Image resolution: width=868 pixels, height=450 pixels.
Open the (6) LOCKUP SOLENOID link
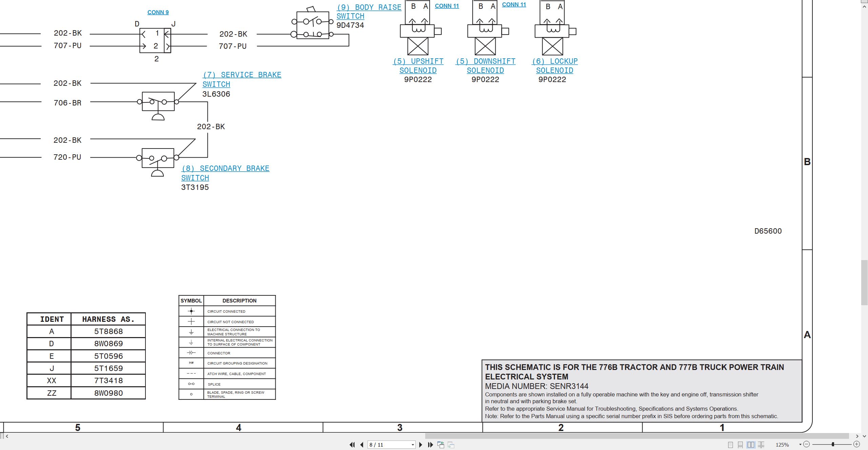tap(555, 66)
